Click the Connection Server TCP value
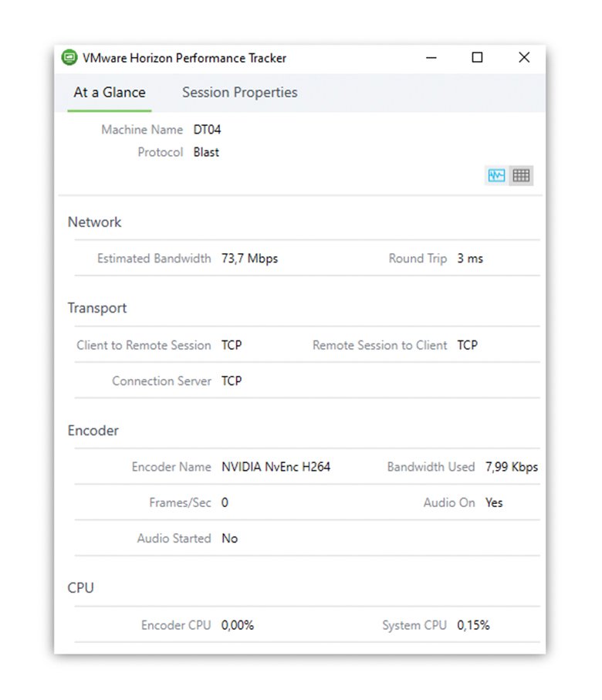 pos(232,381)
